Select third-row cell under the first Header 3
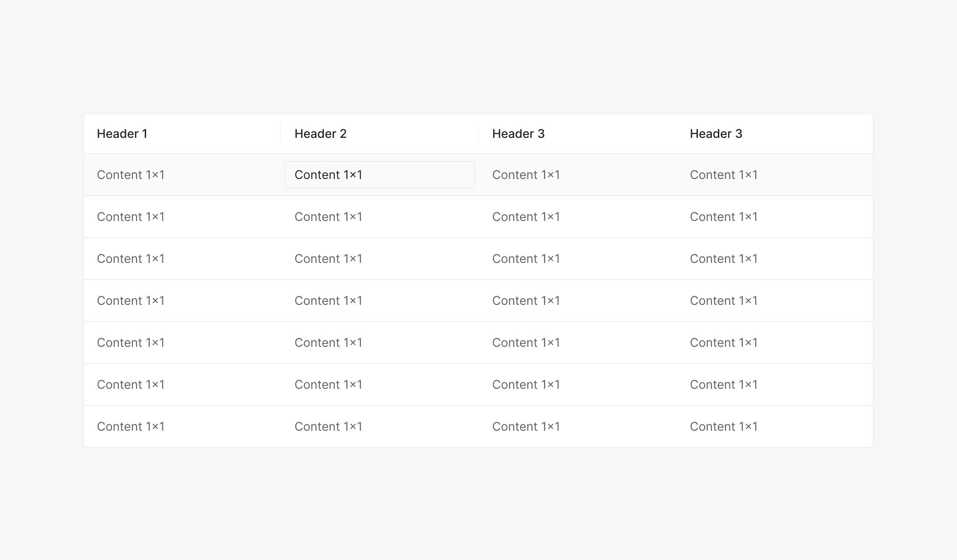Screen dimensions: 957x560 (526, 259)
